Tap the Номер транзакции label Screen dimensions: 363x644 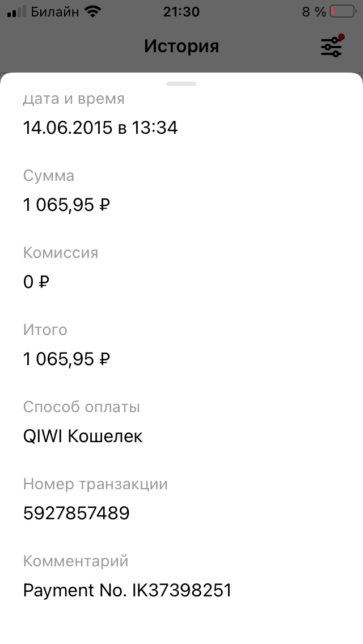tap(95, 484)
